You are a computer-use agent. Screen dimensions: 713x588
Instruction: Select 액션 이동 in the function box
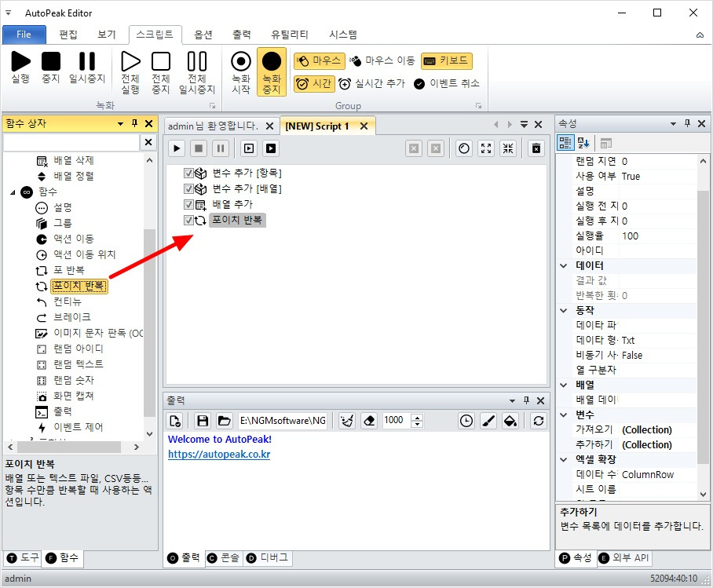tap(73, 239)
